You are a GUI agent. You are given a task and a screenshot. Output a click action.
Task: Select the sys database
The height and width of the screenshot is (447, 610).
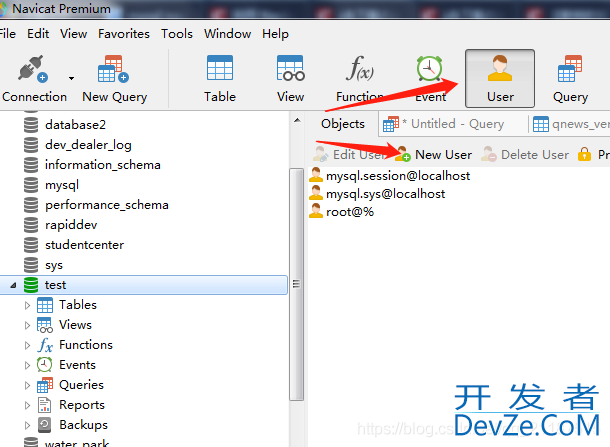point(54,265)
